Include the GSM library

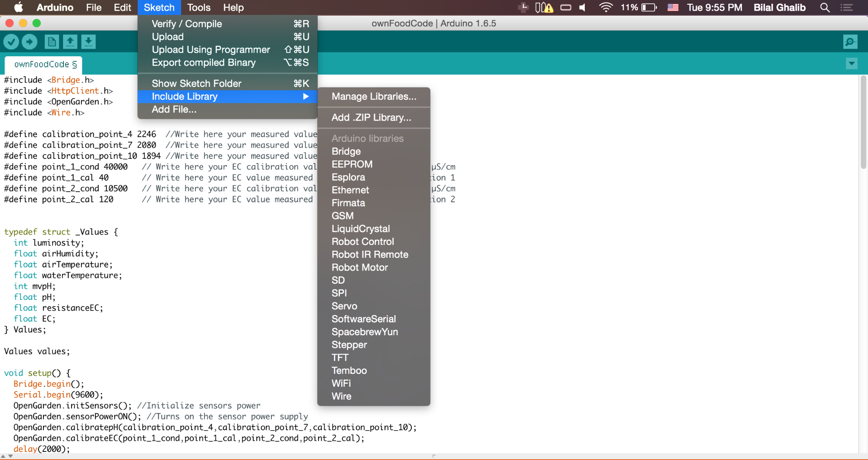(x=374, y=216)
